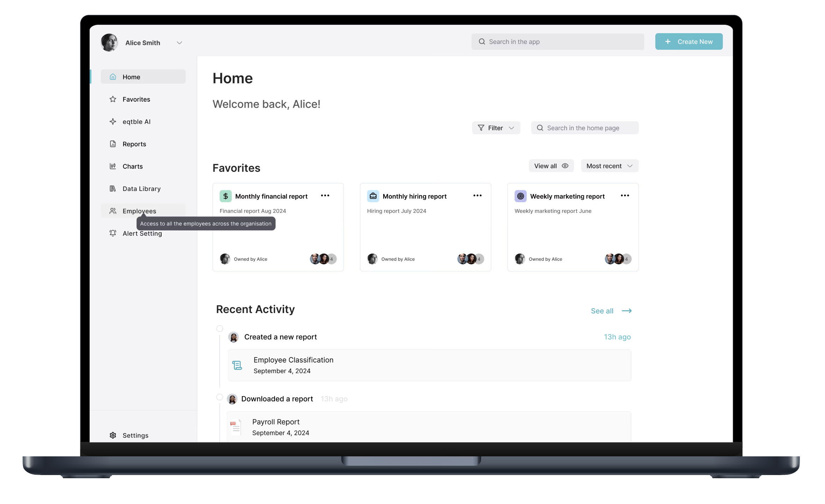Open three-dot menu on Weekly marketing report
The height and width of the screenshot is (504, 825).
tap(625, 196)
